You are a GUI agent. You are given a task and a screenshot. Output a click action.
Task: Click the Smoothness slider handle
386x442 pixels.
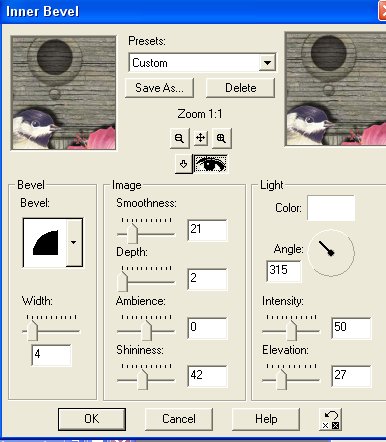(x=132, y=233)
